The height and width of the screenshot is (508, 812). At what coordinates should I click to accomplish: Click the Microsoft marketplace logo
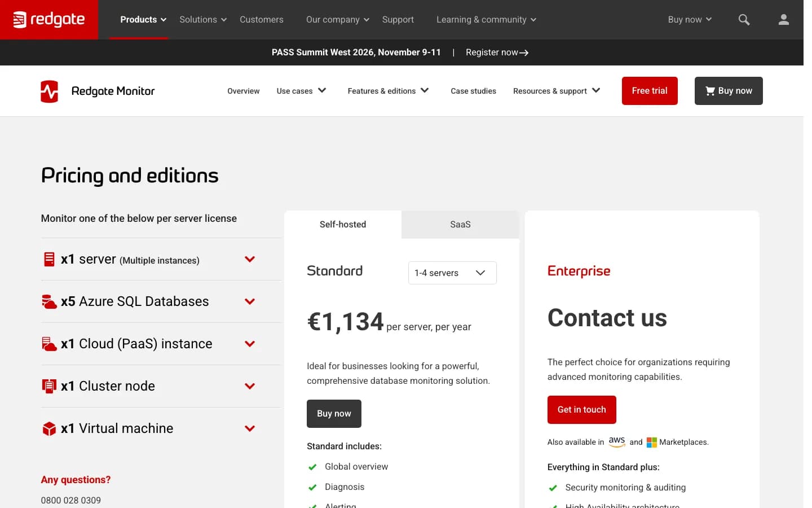(651, 443)
